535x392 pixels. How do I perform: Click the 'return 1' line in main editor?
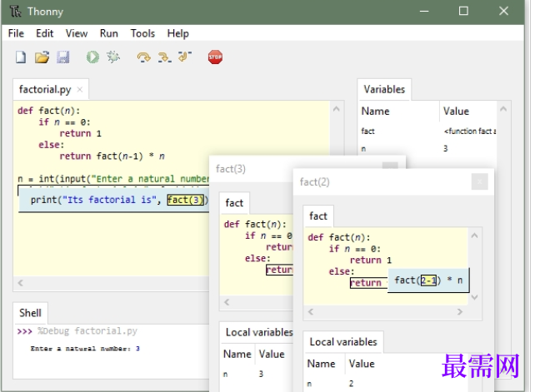click(x=81, y=133)
